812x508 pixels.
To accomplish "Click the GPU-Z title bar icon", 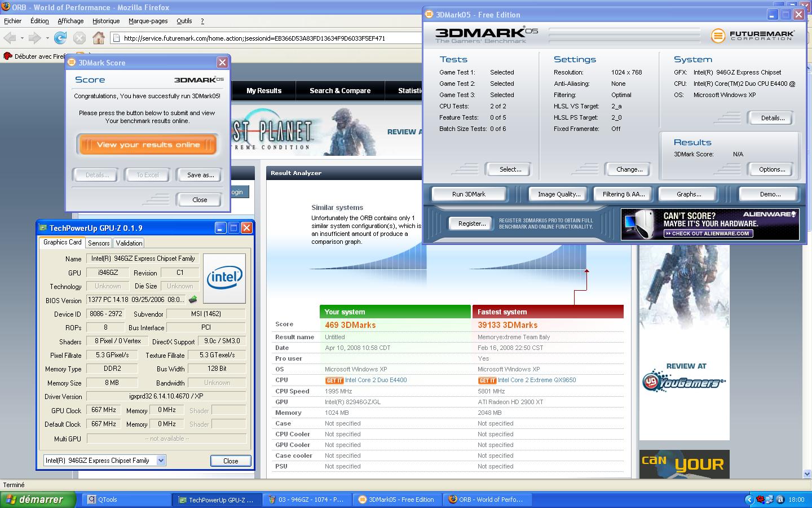I will click(43, 228).
